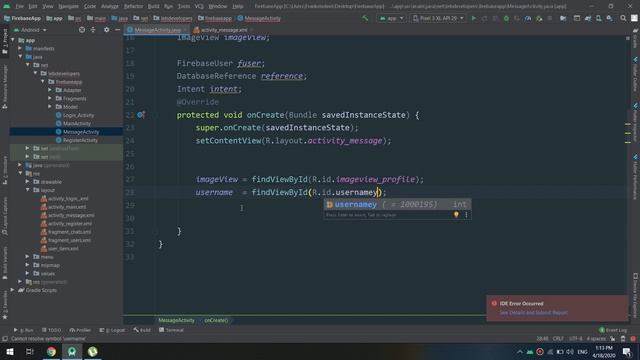The height and width of the screenshot is (360, 640).
Task: Click onCreate() in the editor breadcrumb
Action: [216, 320]
